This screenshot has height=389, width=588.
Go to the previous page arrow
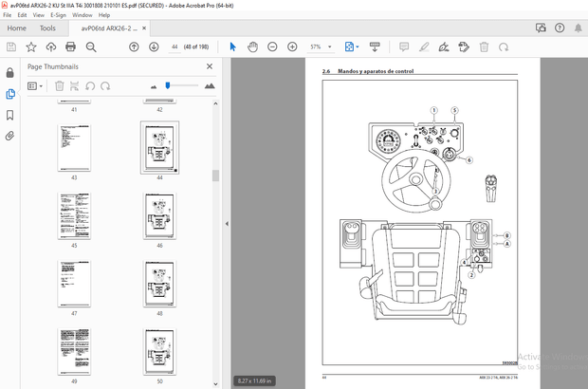[133, 46]
